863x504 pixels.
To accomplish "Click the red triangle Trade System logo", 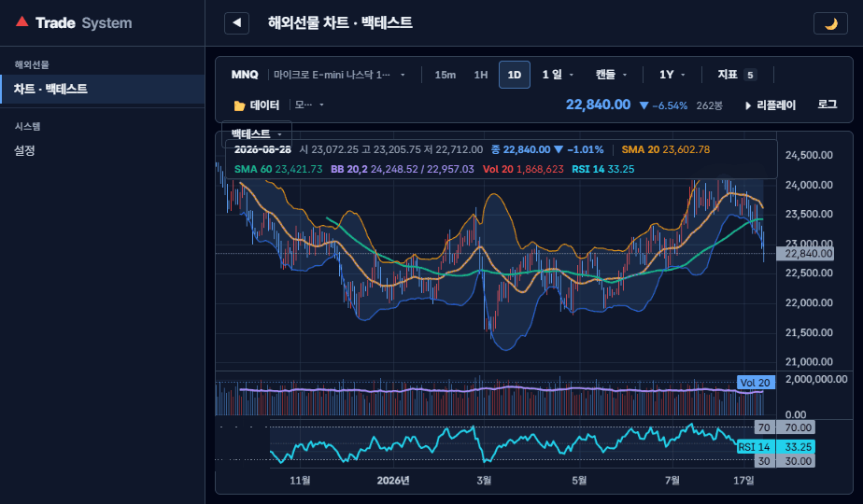I will [22, 22].
